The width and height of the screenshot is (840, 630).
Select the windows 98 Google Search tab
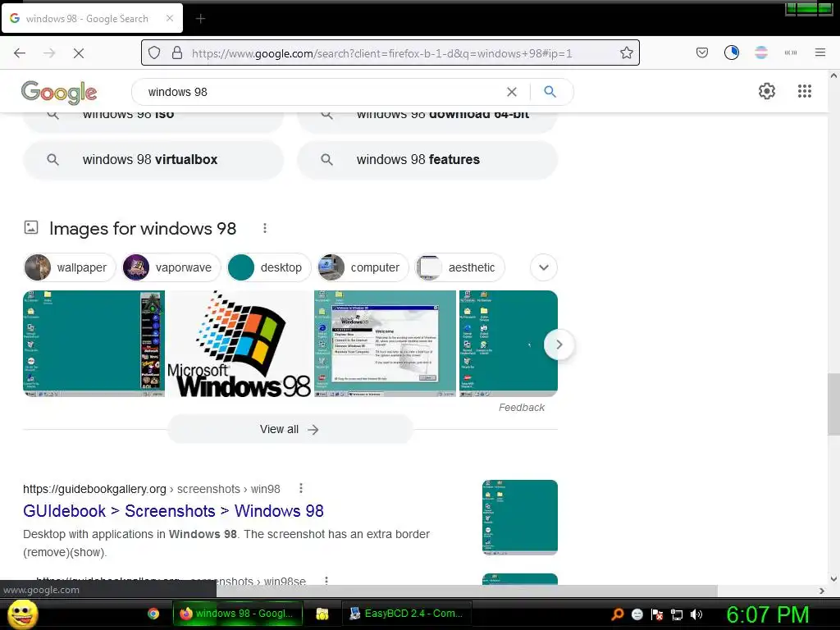pyautogui.click(x=92, y=19)
